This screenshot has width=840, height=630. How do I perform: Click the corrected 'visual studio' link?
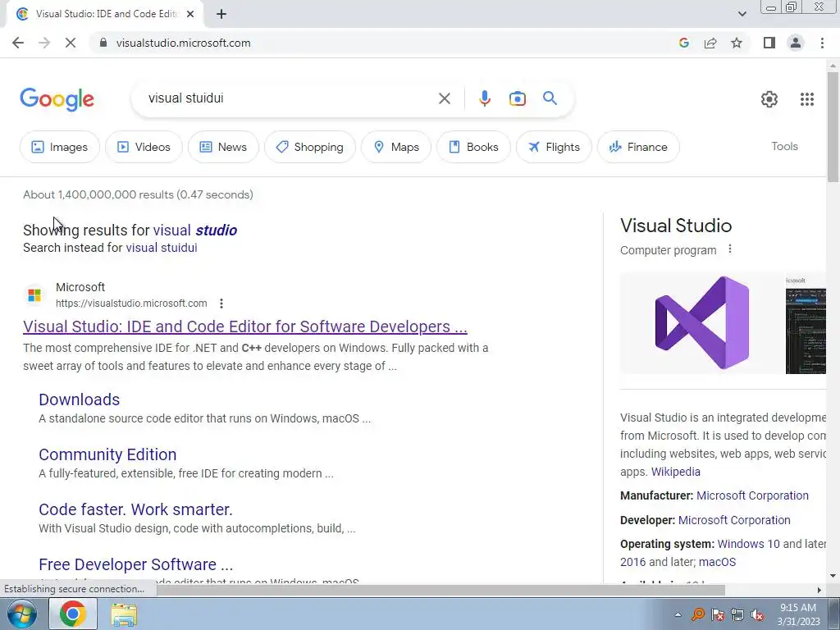[x=195, y=231]
